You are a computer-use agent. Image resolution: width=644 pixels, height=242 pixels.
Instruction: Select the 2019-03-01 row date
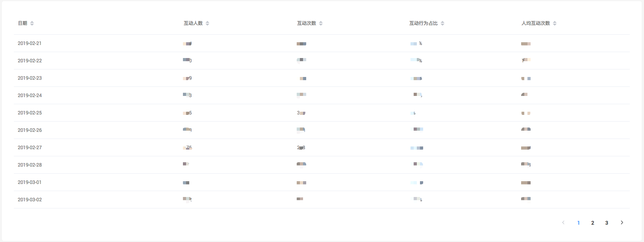click(30, 182)
